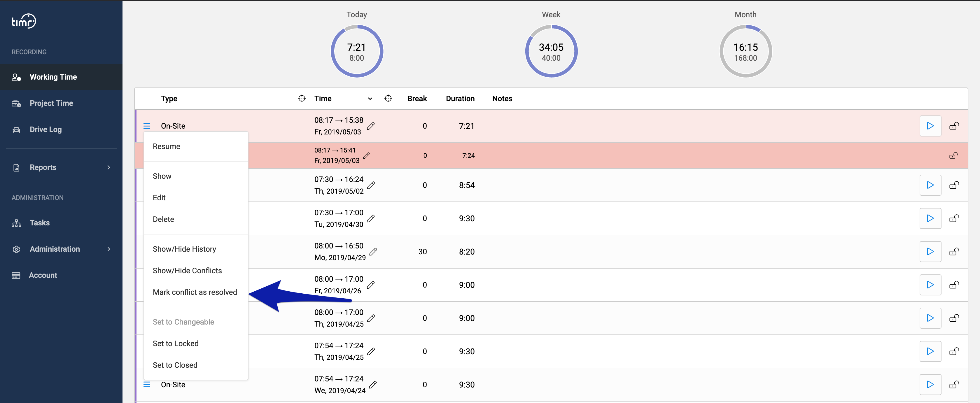The width and height of the screenshot is (980, 403).
Task: Choose Show from context menu
Action: click(196, 176)
